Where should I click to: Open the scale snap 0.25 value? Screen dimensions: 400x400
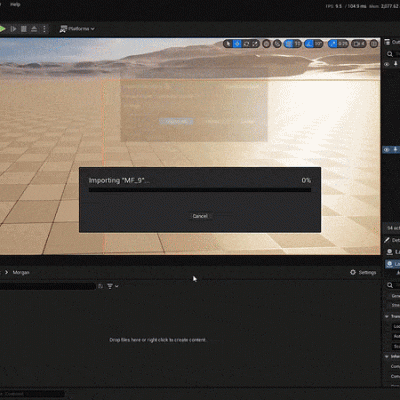pyautogui.click(x=343, y=44)
